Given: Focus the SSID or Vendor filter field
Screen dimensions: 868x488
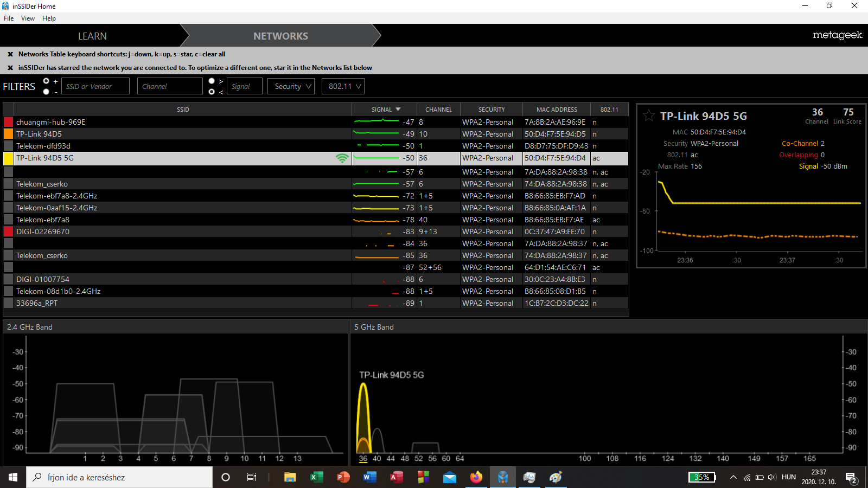Looking at the screenshot, I should 95,86.
